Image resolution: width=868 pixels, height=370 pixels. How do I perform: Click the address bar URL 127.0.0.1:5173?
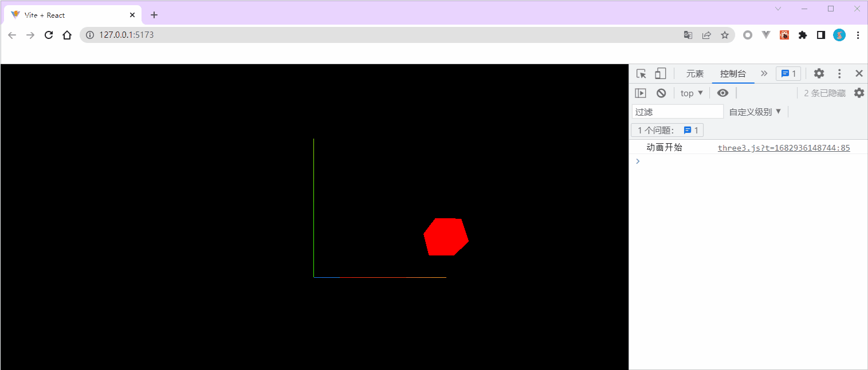point(127,35)
